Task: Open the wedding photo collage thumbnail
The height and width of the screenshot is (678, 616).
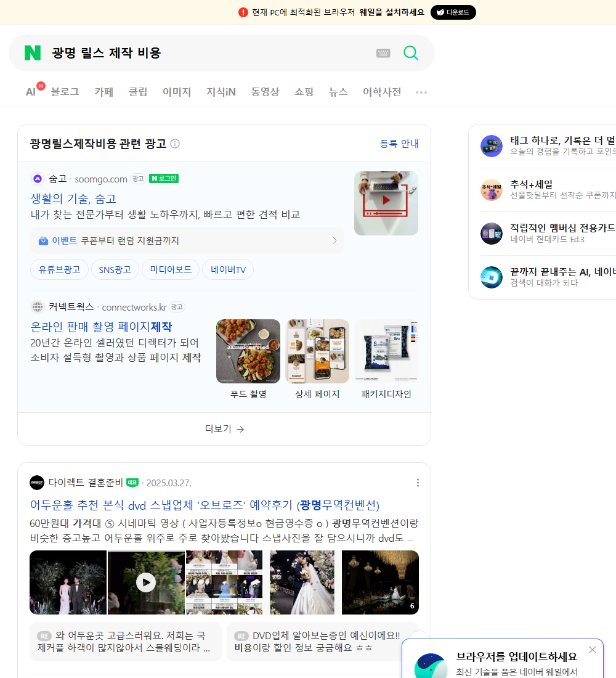Action: [224, 582]
